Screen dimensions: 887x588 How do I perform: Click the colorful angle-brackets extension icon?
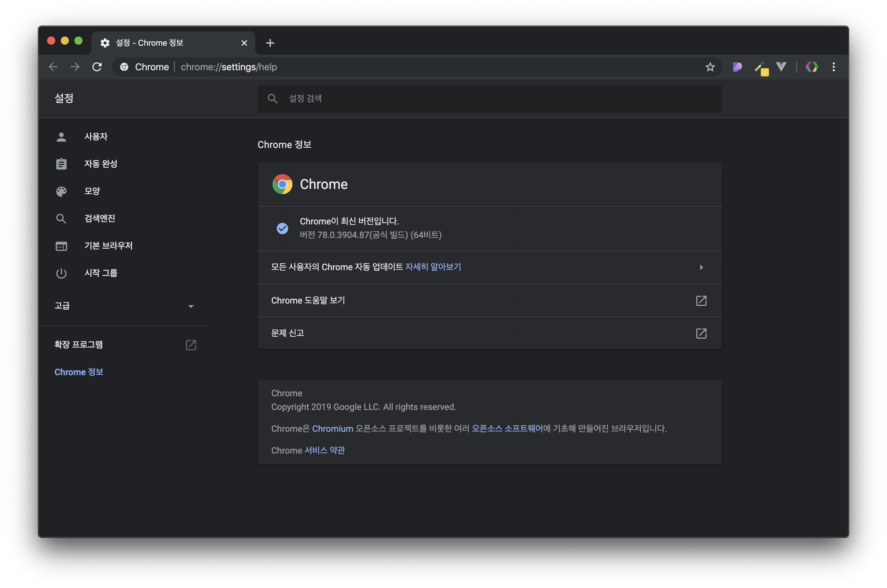[x=812, y=67]
